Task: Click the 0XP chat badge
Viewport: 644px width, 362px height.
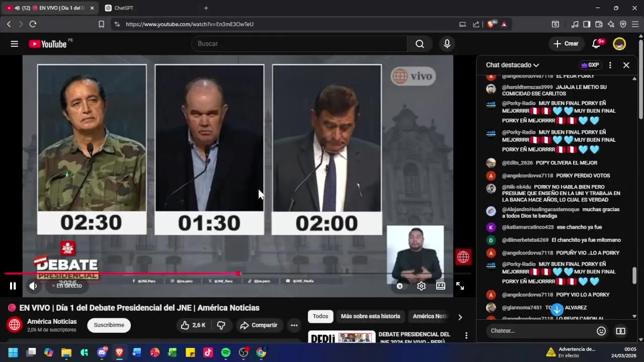Action: pyautogui.click(x=590, y=65)
